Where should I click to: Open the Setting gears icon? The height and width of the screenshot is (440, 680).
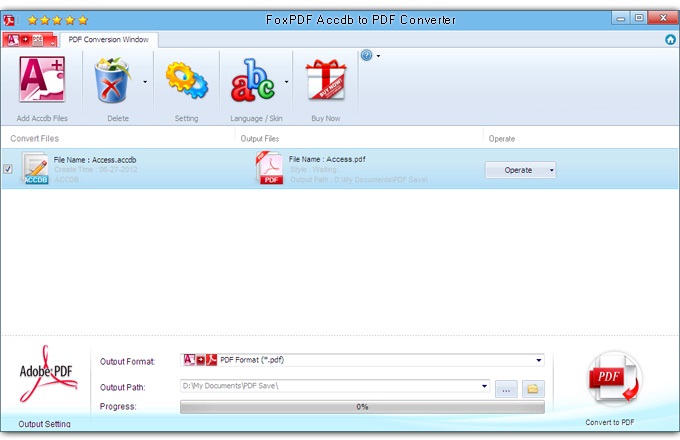tap(186, 81)
